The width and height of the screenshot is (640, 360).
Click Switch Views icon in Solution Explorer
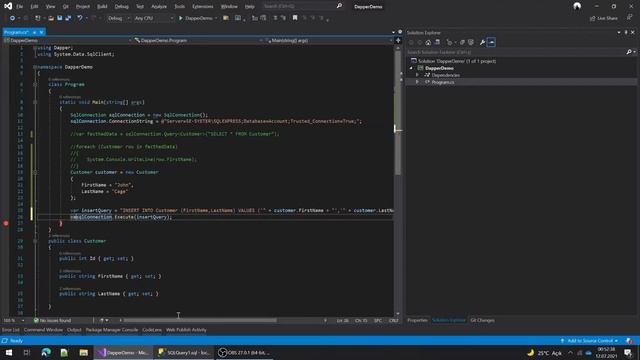(437, 42)
